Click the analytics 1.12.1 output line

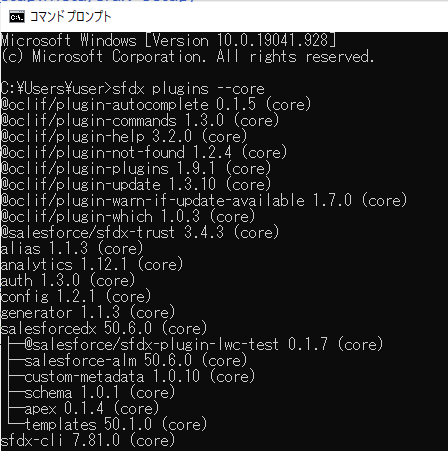coord(92,265)
